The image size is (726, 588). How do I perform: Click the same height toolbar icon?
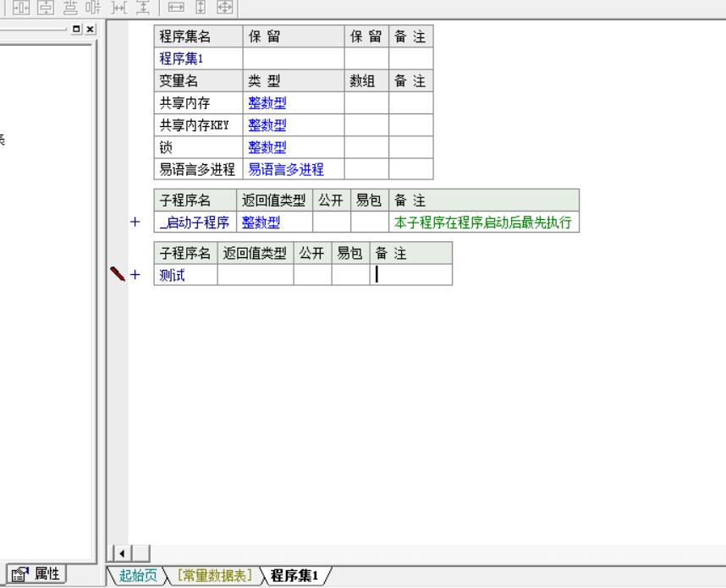coord(201,8)
